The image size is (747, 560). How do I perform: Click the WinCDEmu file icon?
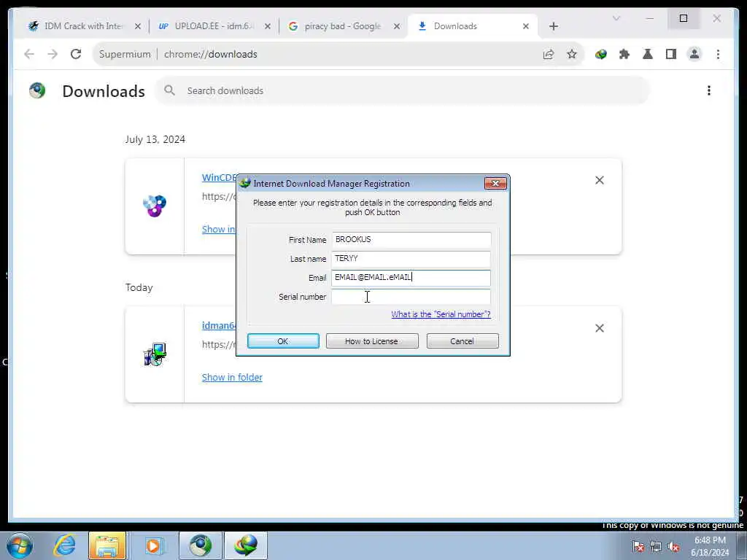(155, 206)
